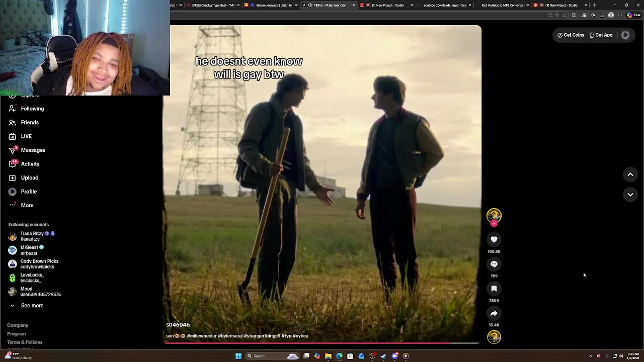Open hashtag #fyp
The image size is (644, 362).
click(286, 336)
